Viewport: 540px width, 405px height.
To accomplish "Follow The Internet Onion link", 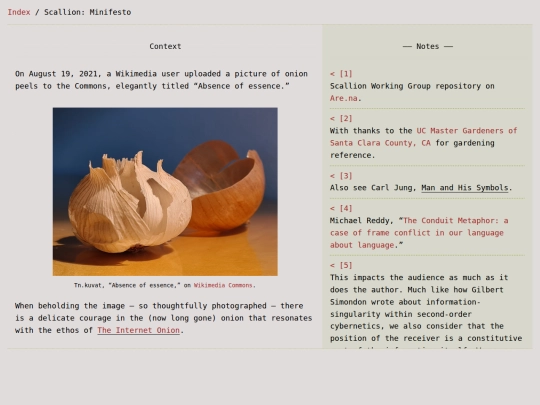I will pyautogui.click(x=138, y=330).
